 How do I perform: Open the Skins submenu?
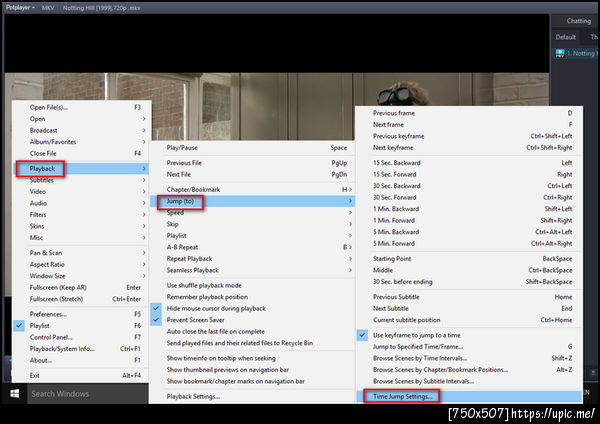(x=82, y=226)
